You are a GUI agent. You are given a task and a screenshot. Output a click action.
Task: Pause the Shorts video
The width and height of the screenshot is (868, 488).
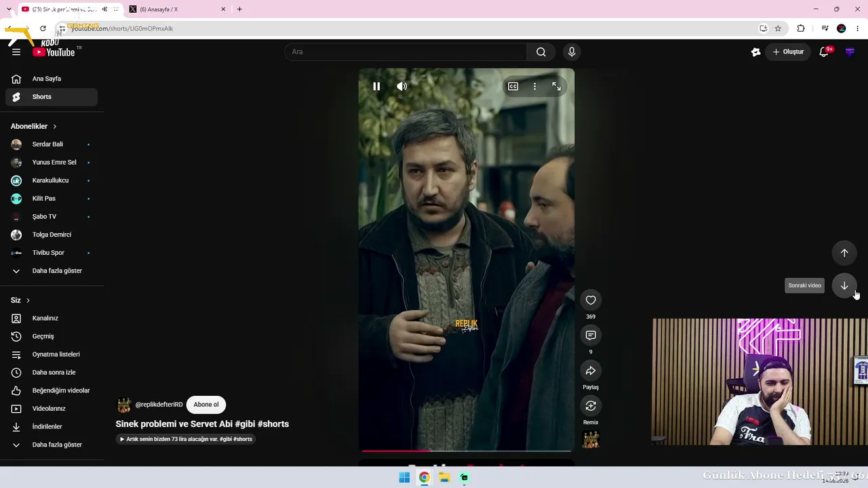pyautogui.click(x=376, y=86)
